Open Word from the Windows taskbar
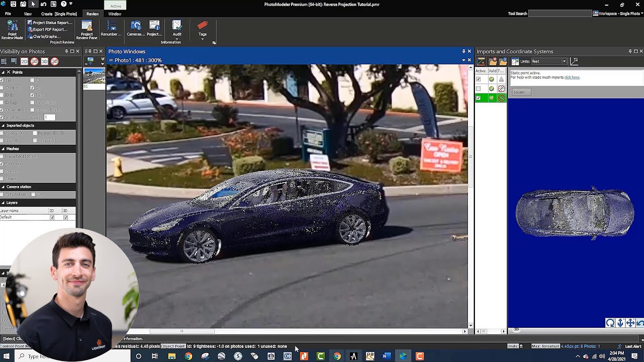 386,356
